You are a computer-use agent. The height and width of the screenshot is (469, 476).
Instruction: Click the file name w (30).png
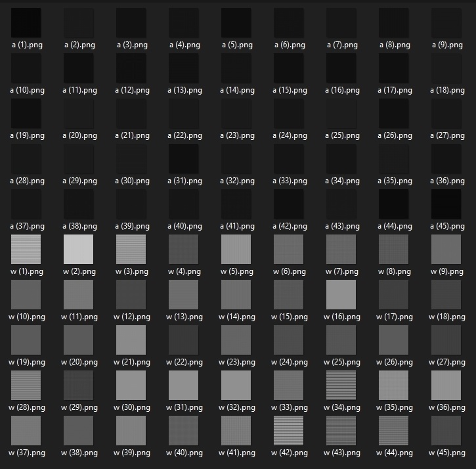[132, 407]
